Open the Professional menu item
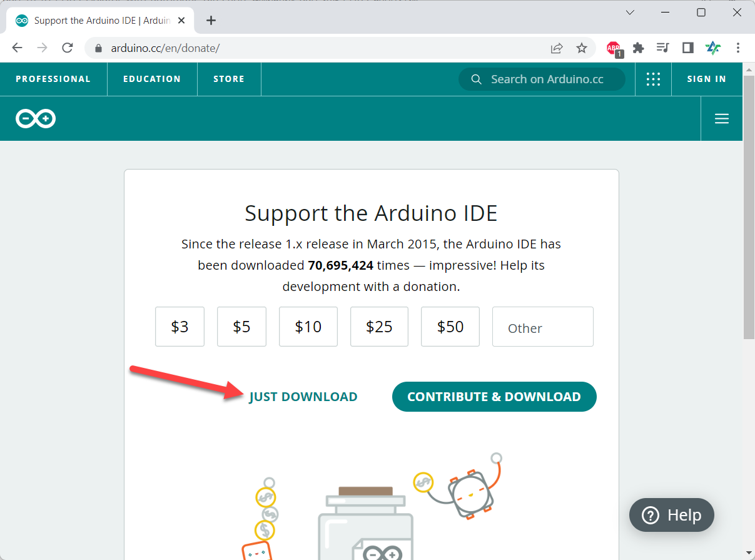Image resolution: width=755 pixels, height=560 pixels. 53,79
